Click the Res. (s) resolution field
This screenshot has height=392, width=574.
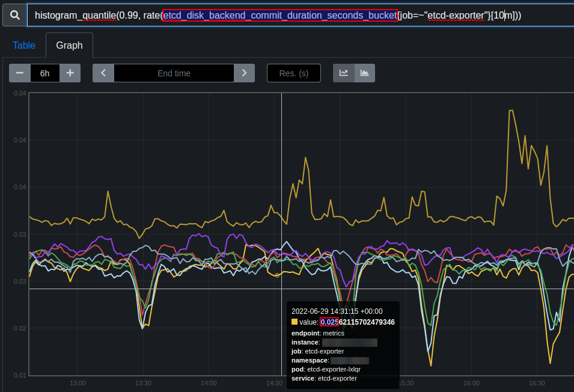point(294,73)
